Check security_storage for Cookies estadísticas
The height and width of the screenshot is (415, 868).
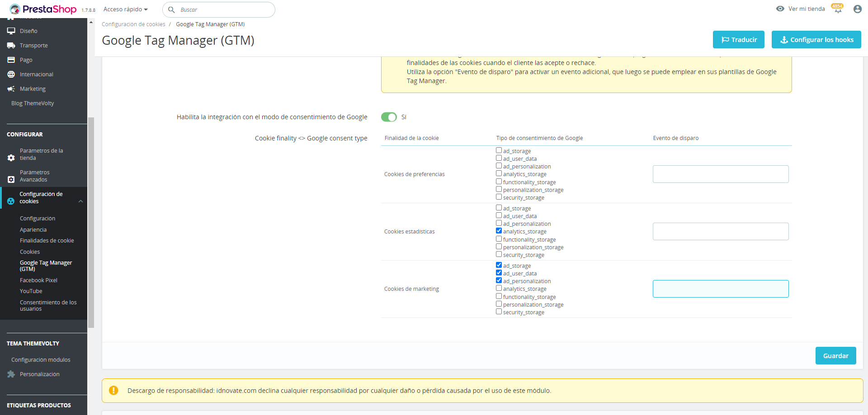(499, 254)
